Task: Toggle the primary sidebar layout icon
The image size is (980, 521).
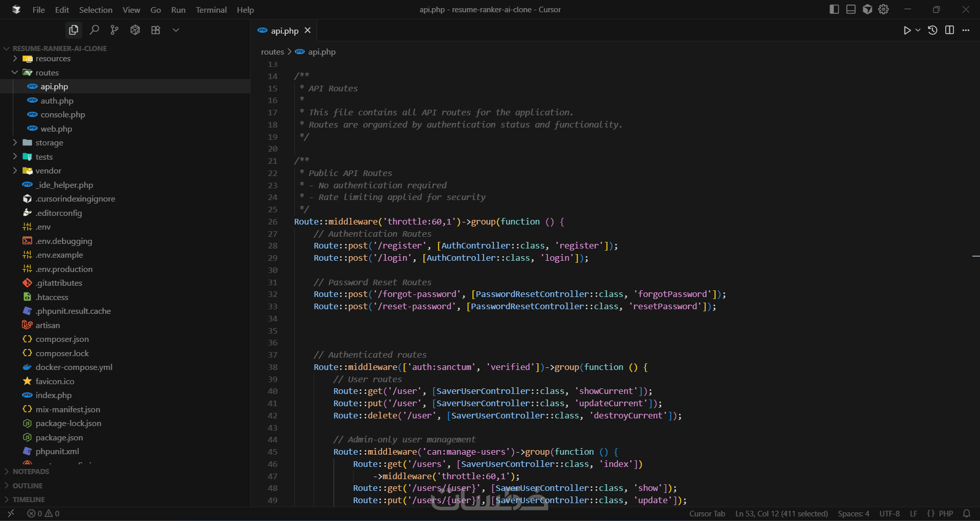Action: pos(834,9)
